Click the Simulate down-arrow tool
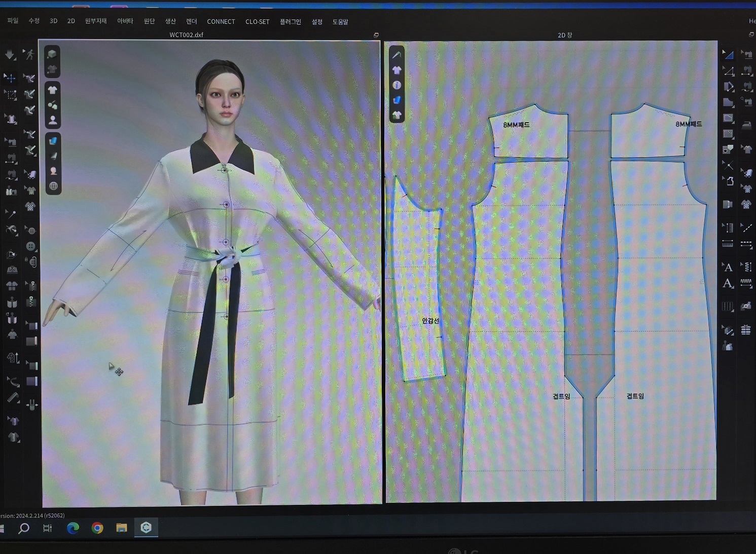Viewport: 756px width, 554px height. [x=10, y=54]
